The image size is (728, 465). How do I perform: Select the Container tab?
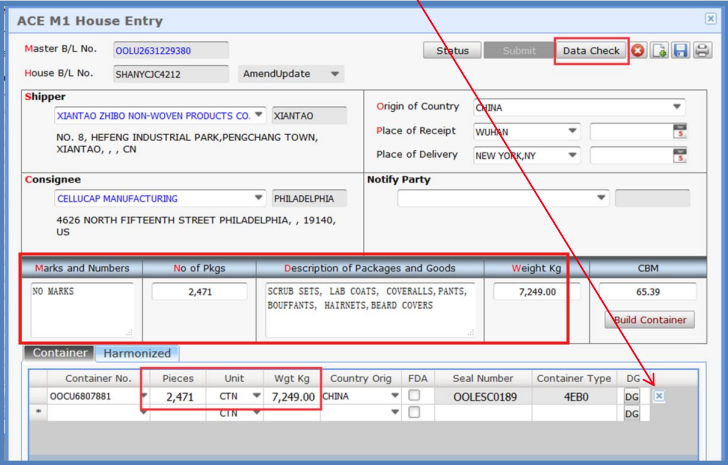point(60,353)
